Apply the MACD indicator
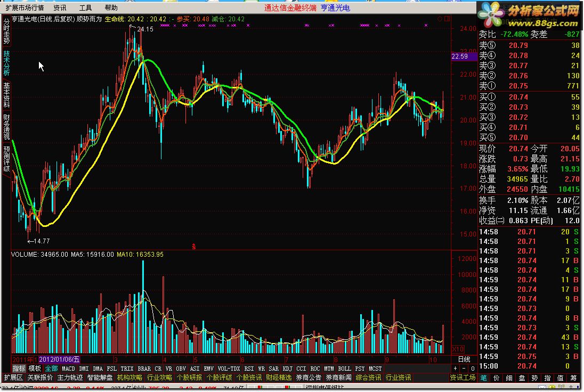584x392 pixels. pos(68,369)
